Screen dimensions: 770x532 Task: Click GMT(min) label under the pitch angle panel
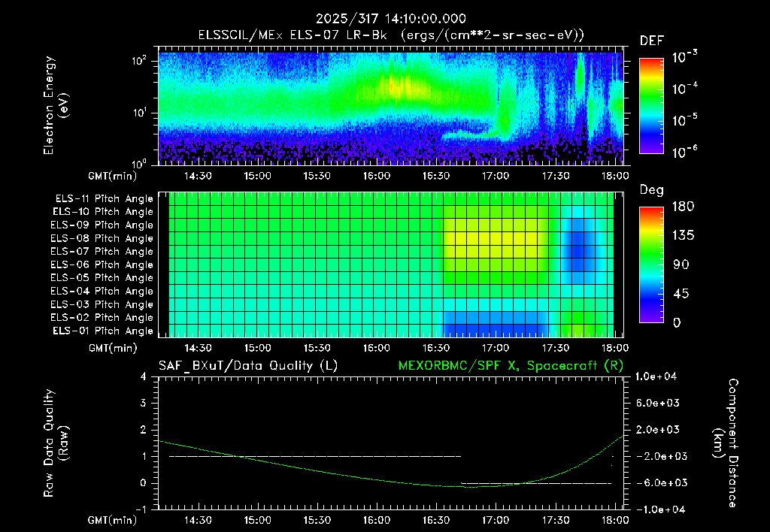pyautogui.click(x=113, y=348)
